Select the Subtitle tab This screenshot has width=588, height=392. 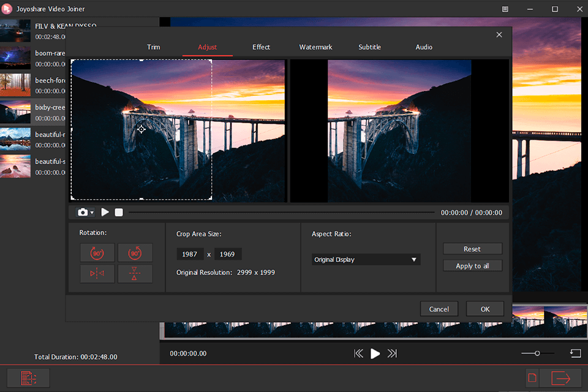(x=369, y=47)
